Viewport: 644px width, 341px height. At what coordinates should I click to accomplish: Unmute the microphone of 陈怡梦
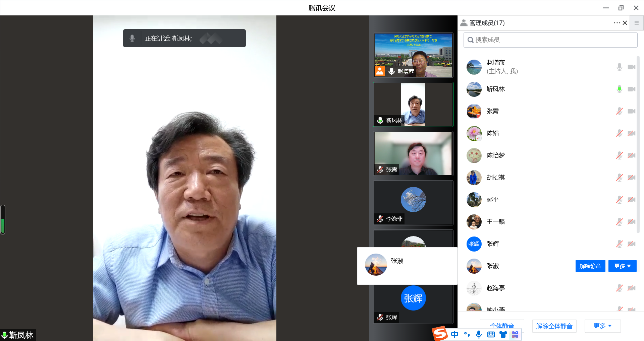pyautogui.click(x=620, y=155)
